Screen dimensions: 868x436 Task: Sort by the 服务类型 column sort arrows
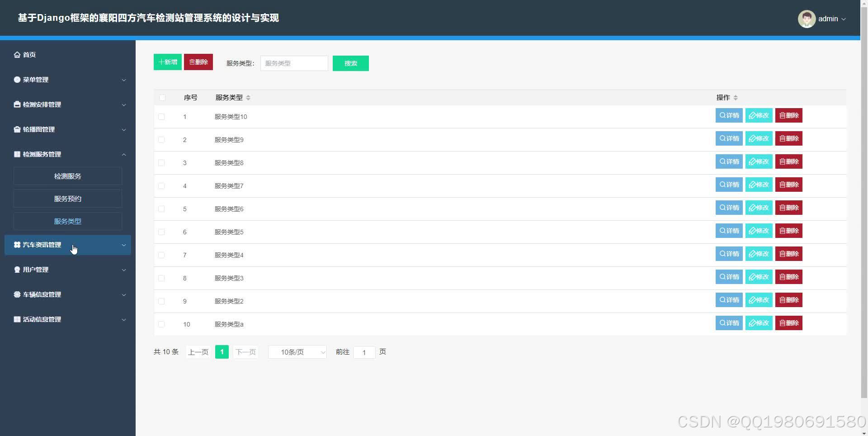pos(248,98)
